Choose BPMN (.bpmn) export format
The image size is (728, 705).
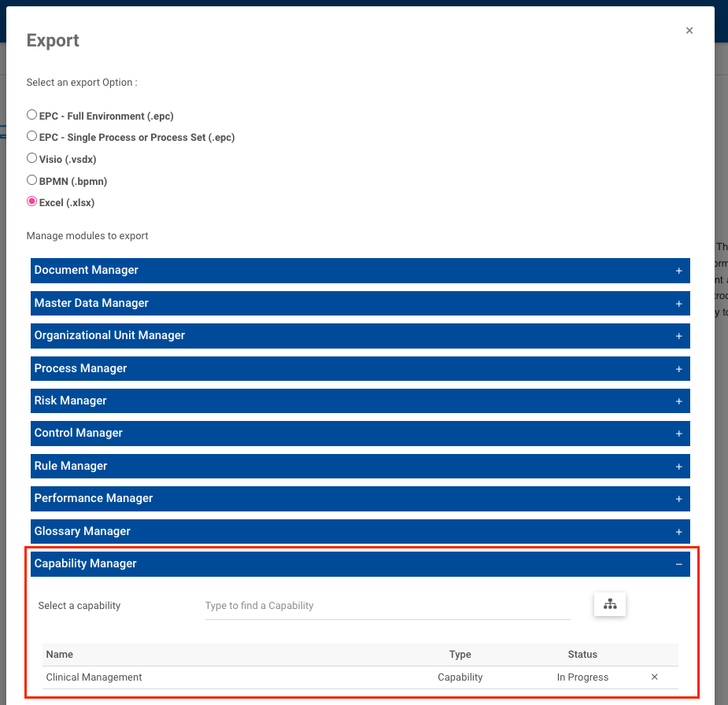click(x=31, y=179)
